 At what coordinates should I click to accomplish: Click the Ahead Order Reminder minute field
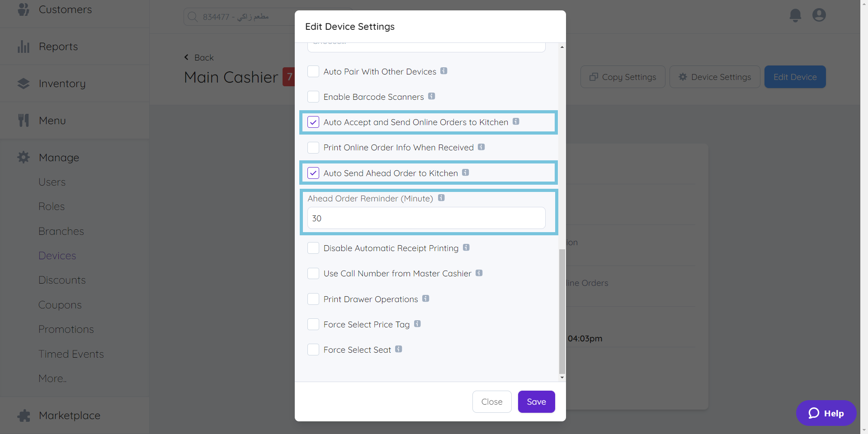[x=426, y=218]
